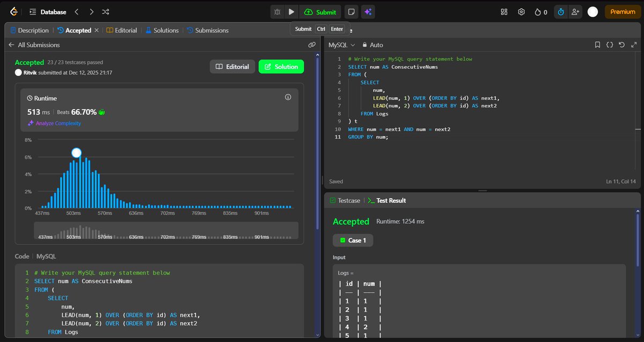Toggle the stopwatch timer icon
The image size is (644, 342).
561,12
